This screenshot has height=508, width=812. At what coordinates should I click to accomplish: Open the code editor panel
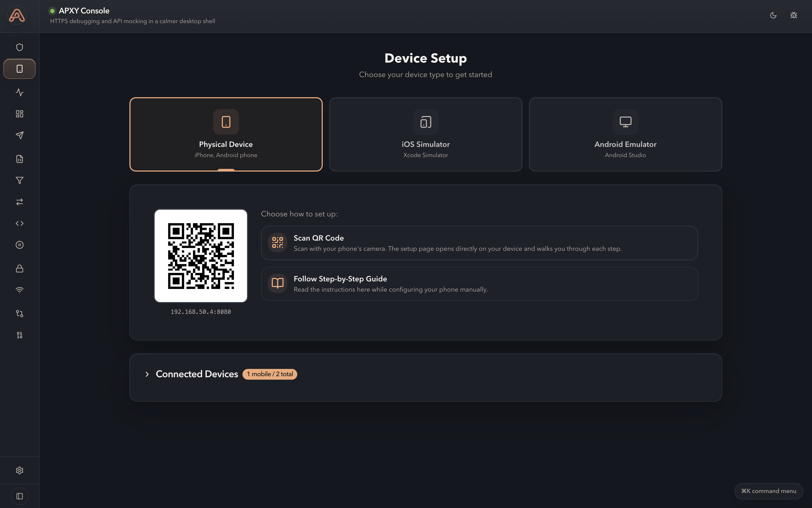pos(19,223)
